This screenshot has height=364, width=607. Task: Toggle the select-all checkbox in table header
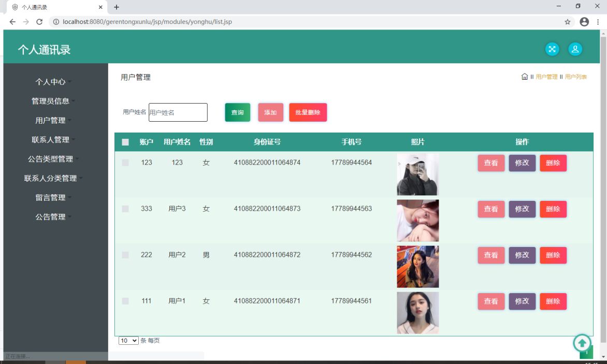click(x=125, y=142)
